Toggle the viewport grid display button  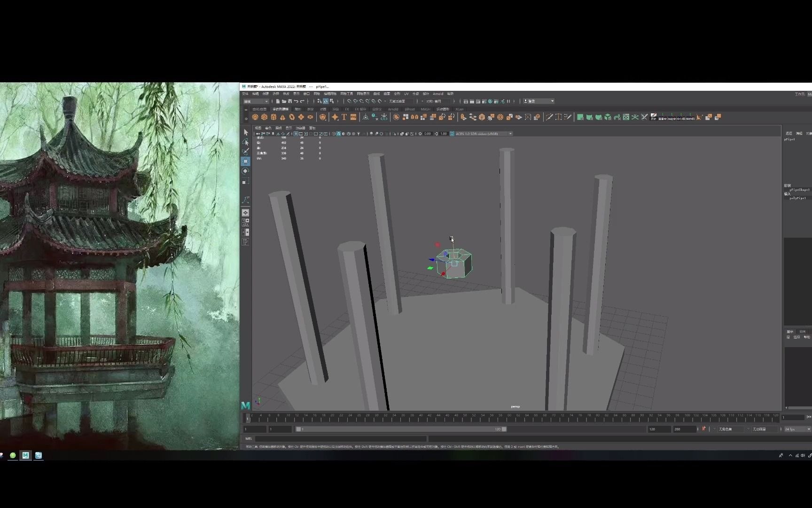tap(296, 134)
